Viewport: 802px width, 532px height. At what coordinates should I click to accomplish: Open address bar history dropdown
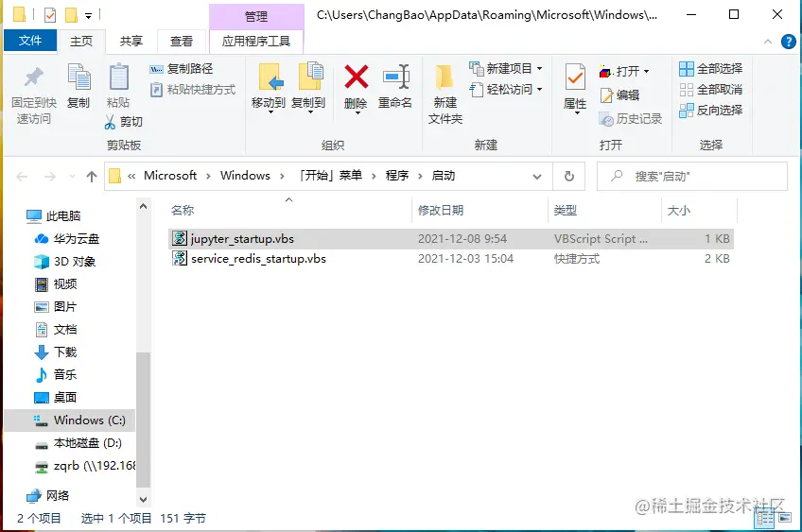[x=537, y=177]
